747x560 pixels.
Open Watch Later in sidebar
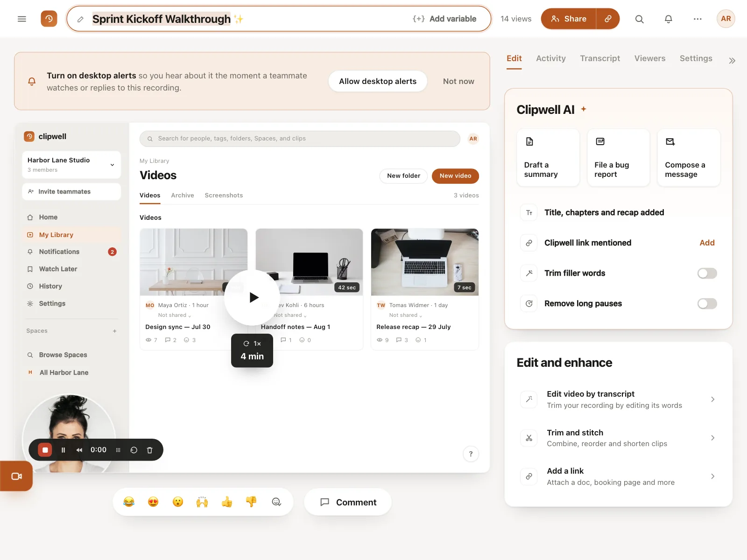[x=71, y=269]
